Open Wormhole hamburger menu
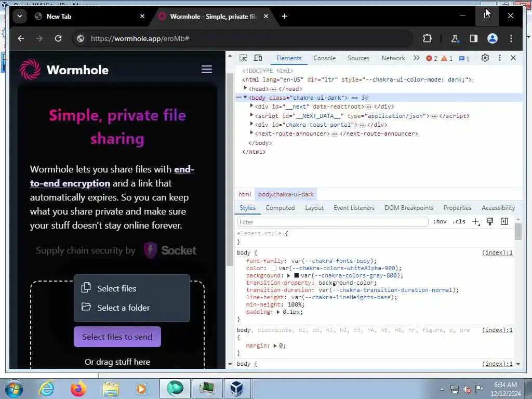 (207, 69)
